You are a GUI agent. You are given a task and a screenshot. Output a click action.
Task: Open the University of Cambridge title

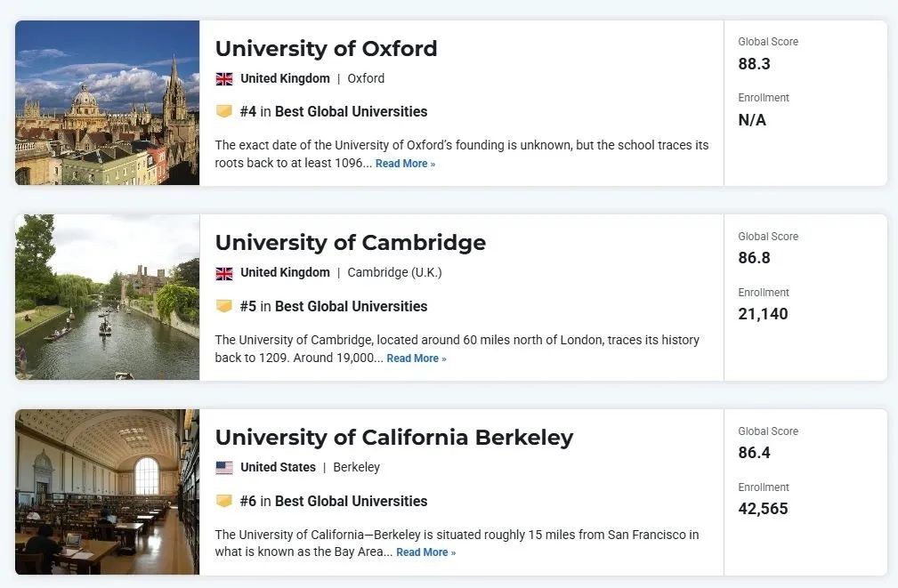point(351,243)
